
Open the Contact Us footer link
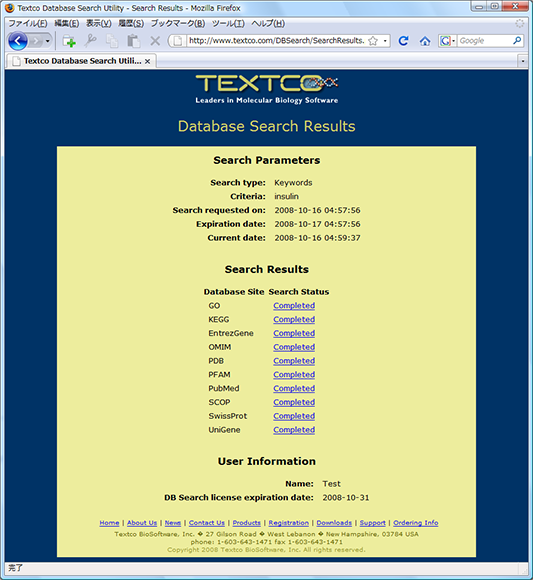tap(207, 523)
